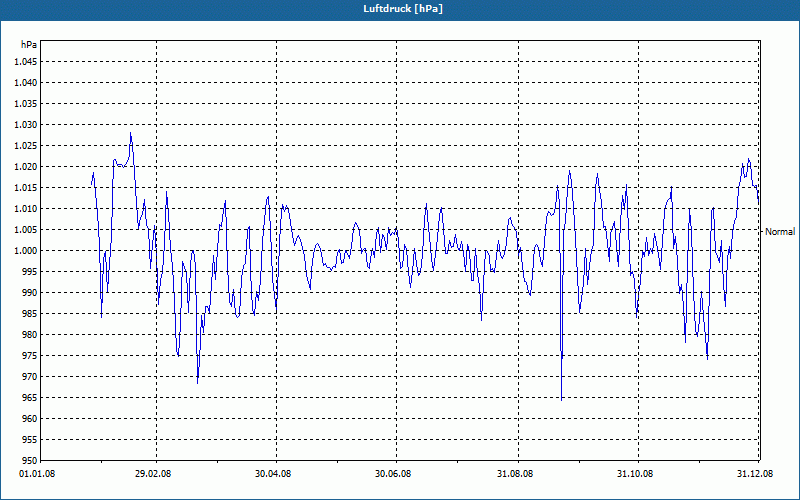Select the 980 y-axis label

[30, 335]
